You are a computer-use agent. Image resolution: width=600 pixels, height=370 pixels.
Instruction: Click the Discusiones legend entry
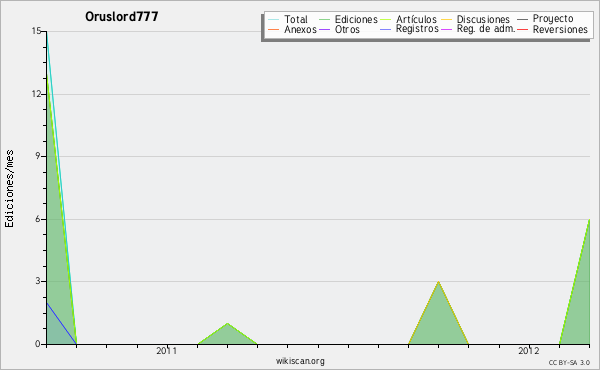476,19
